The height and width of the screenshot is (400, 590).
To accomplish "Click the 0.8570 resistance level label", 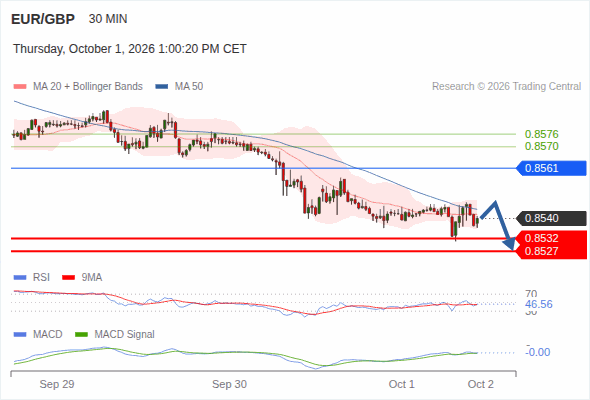I will tap(541, 146).
